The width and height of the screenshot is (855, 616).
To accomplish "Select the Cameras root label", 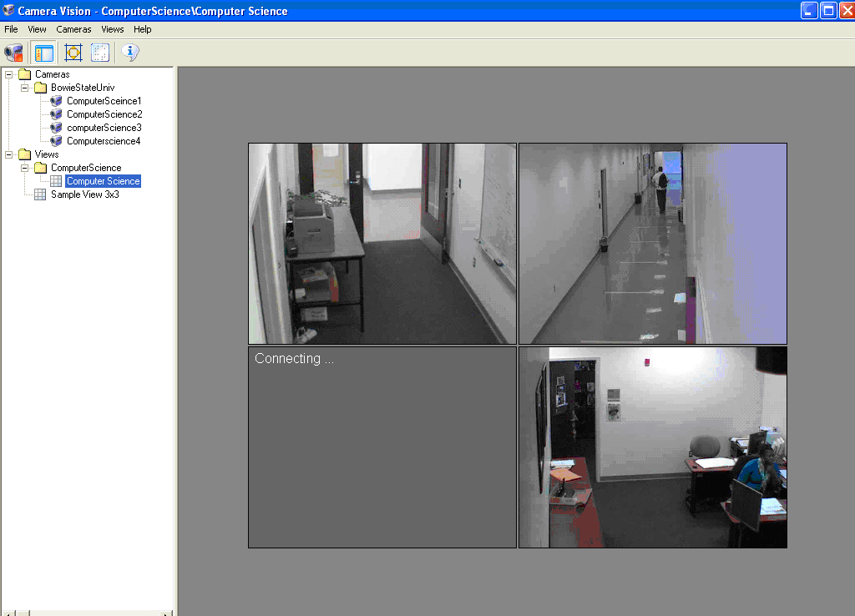I will tap(53, 74).
